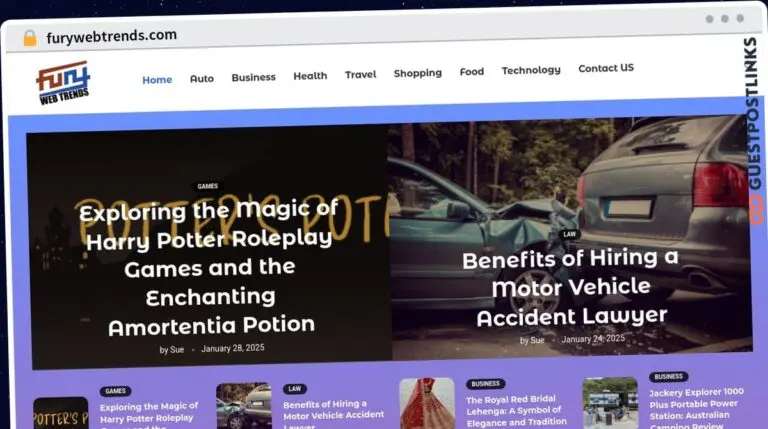Open the Auto menu item

point(202,78)
